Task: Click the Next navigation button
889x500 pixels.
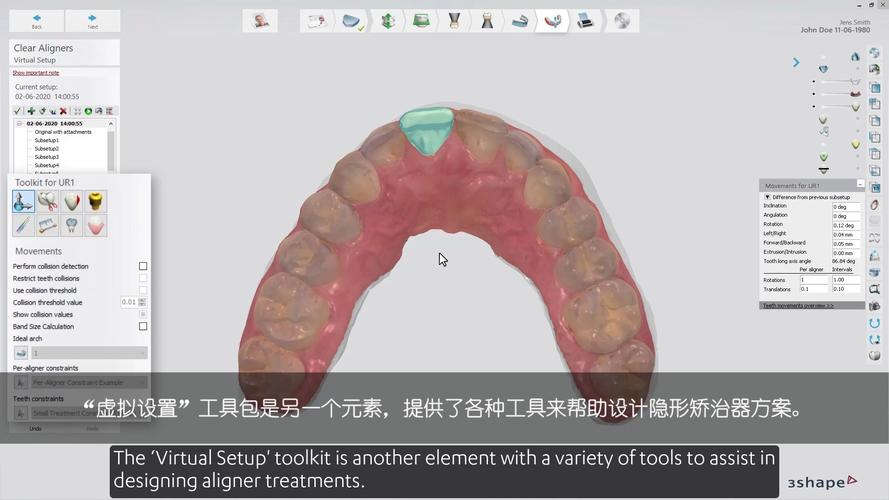Action: [x=92, y=21]
